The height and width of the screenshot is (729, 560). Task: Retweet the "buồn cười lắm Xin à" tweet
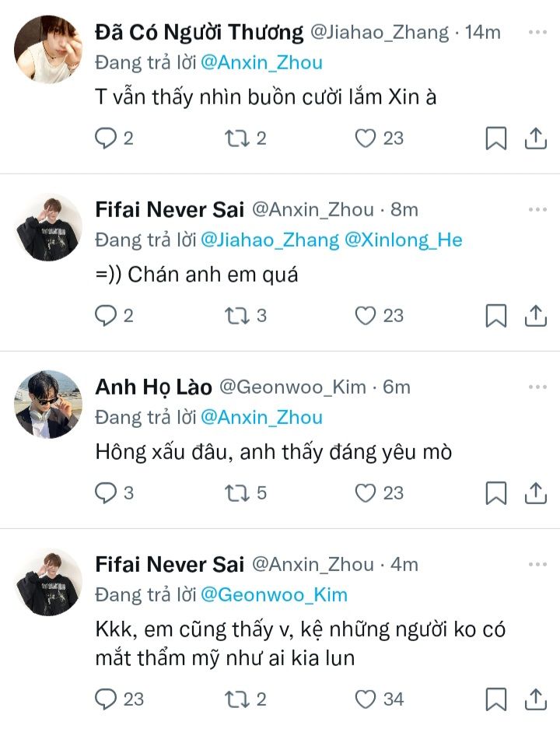[234, 138]
